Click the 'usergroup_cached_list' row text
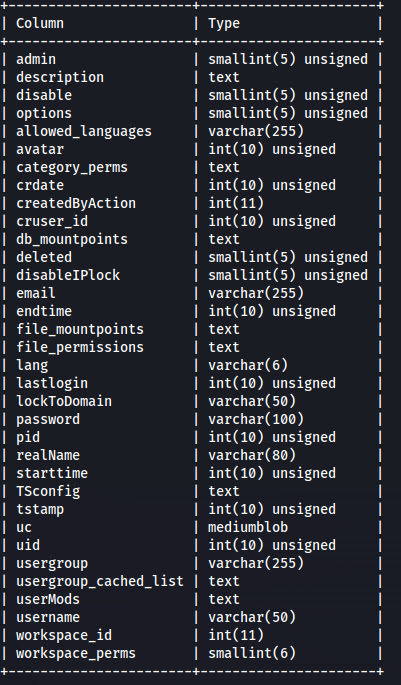 [x=100, y=581]
